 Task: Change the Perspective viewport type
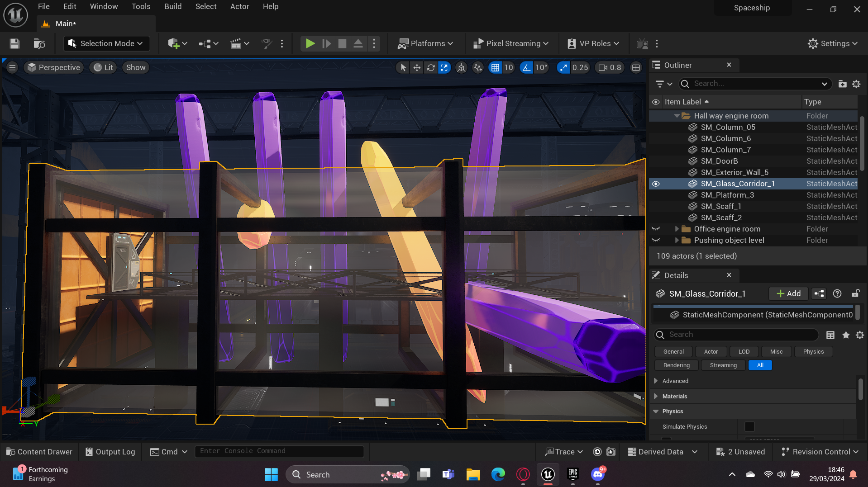(x=54, y=67)
